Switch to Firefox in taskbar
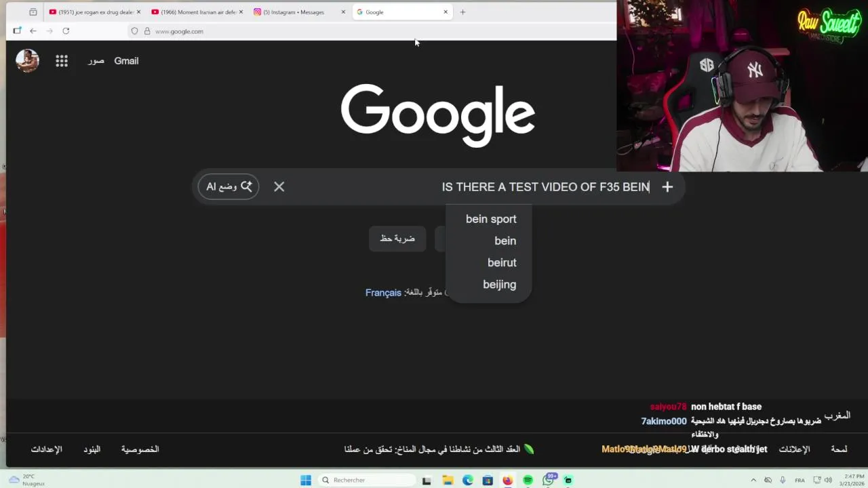Viewport: 868px width, 488px height. (x=507, y=481)
